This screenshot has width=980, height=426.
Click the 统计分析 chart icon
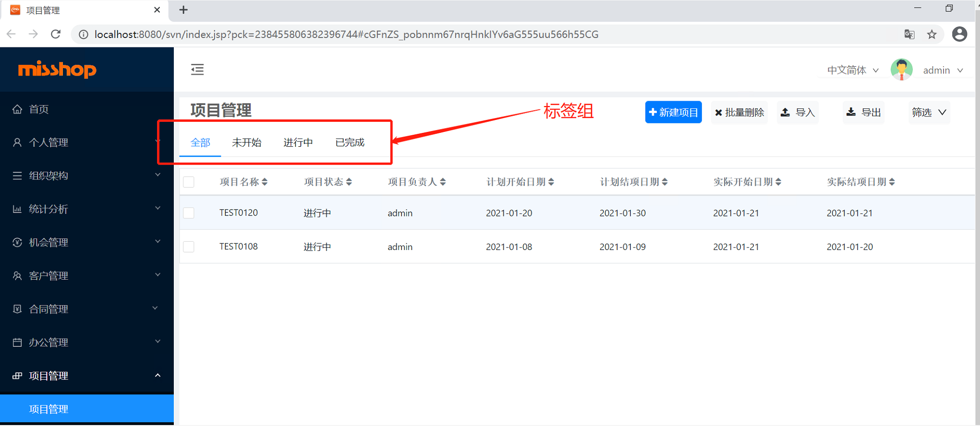point(17,209)
